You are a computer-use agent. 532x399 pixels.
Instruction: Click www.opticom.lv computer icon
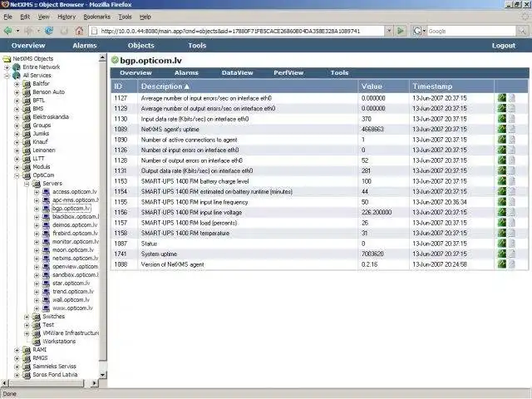pos(46,308)
